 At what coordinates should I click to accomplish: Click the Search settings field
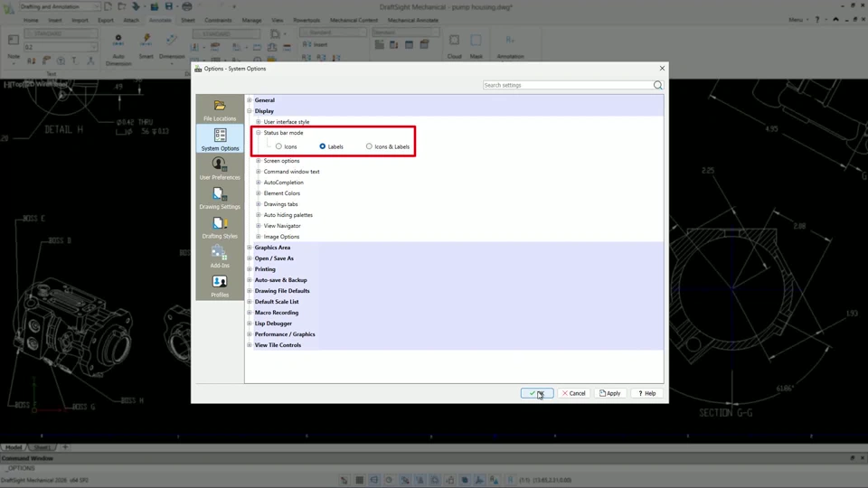pos(568,85)
